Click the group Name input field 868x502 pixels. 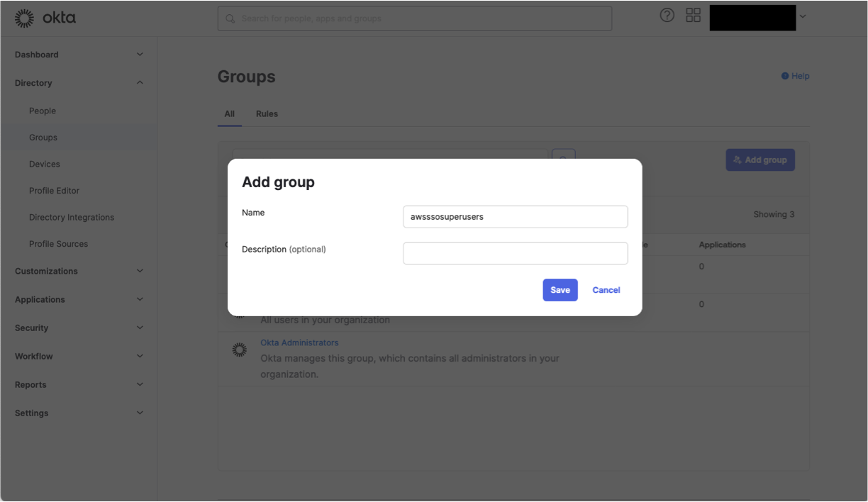coord(515,216)
